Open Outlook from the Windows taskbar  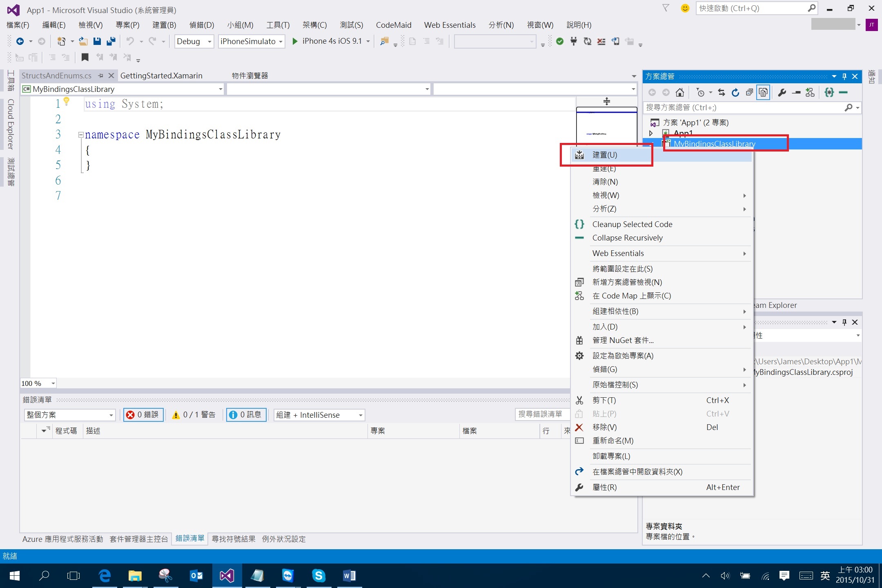click(x=196, y=576)
